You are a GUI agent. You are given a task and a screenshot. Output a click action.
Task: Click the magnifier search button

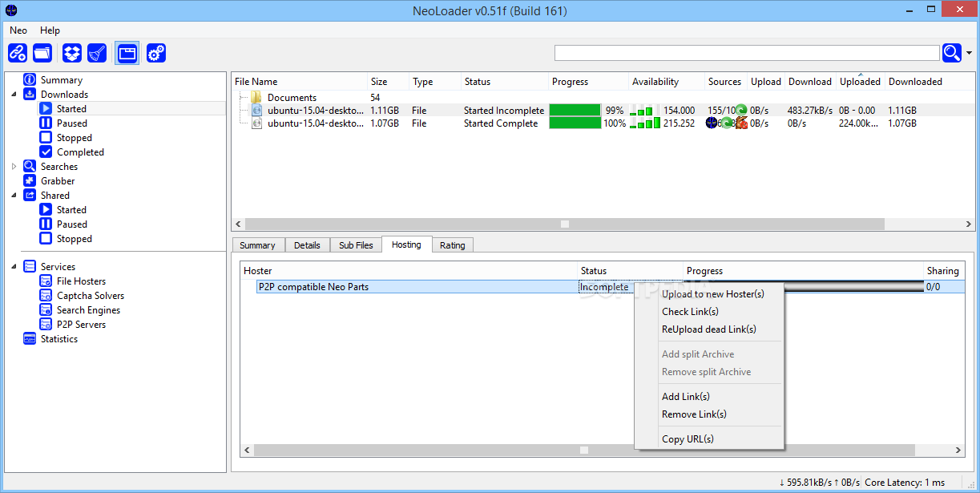pos(952,53)
